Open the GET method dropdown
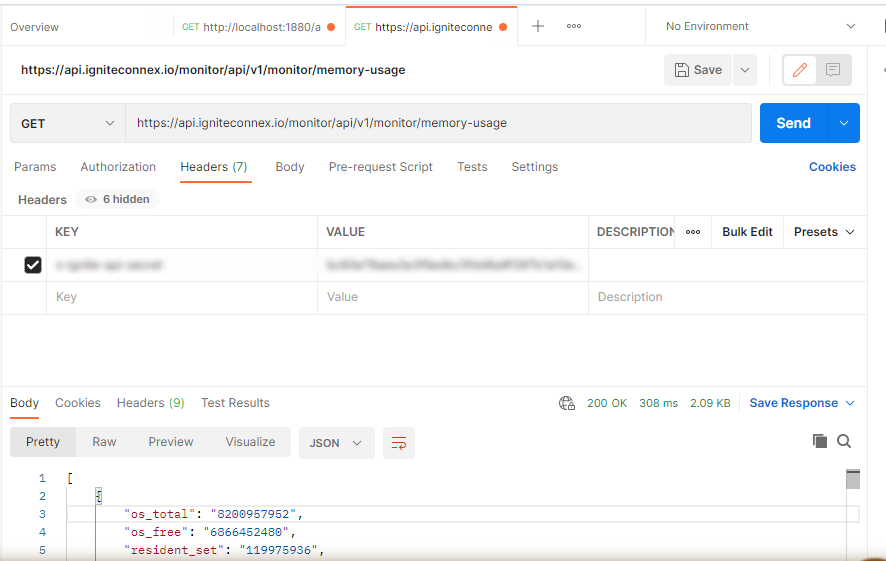Viewport: 886px width, 561px height. [68, 123]
